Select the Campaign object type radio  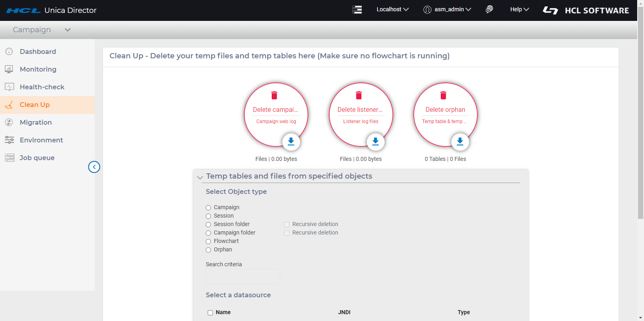click(208, 208)
